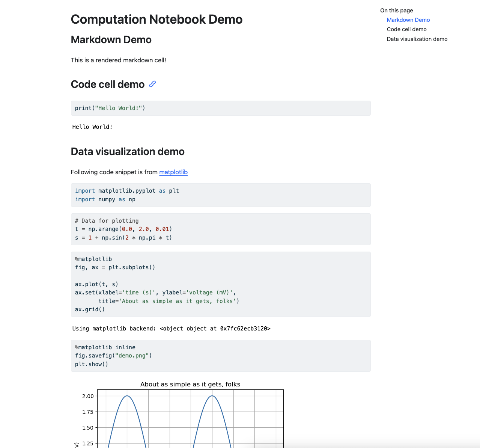The width and height of the screenshot is (480, 448).
Task: Click the ax.set(xlabel= code line
Action: click(x=155, y=293)
